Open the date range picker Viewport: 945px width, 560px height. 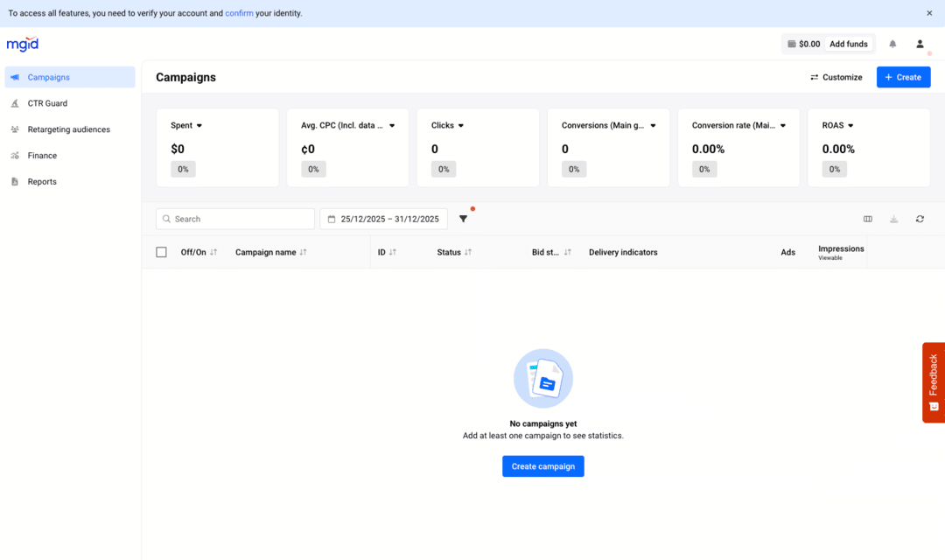tap(383, 219)
